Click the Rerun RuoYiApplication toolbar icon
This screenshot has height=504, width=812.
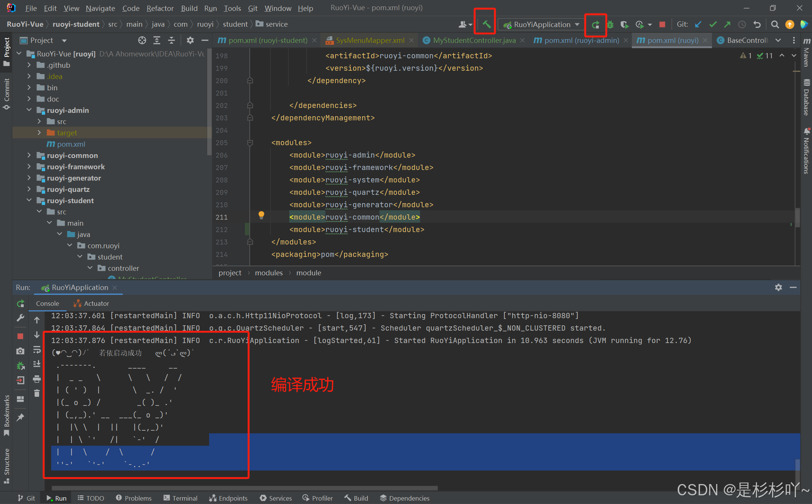(595, 25)
